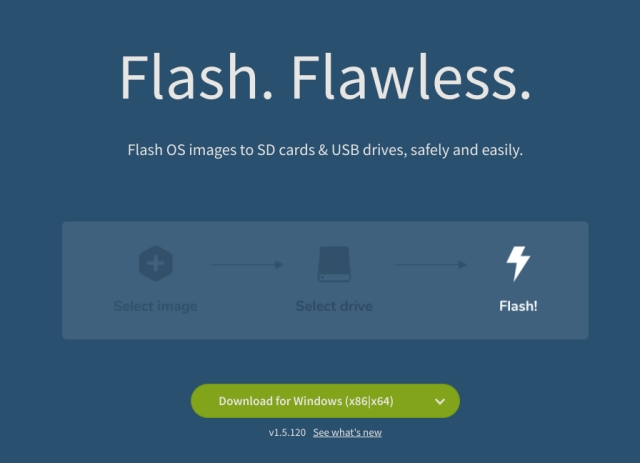640x463 pixels.
Task: Click the word Flash. in the headline
Action: click(196, 77)
